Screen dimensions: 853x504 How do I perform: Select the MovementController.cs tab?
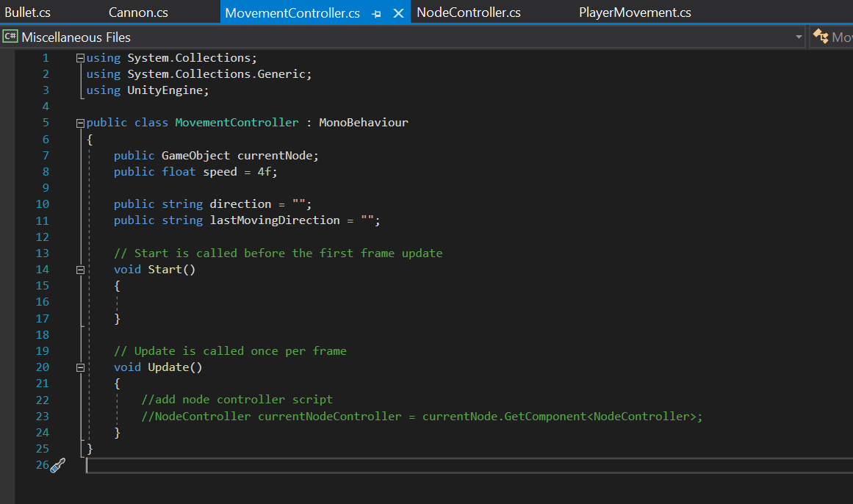(x=292, y=13)
